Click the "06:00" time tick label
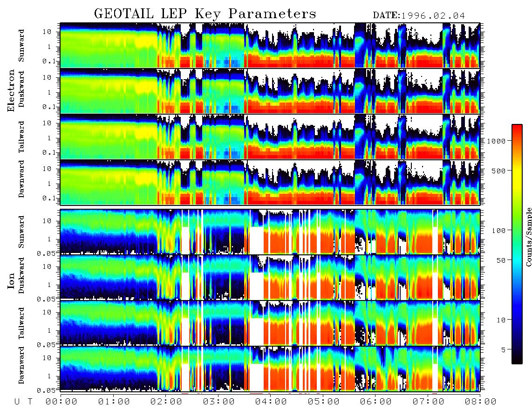 click(x=376, y=402)
